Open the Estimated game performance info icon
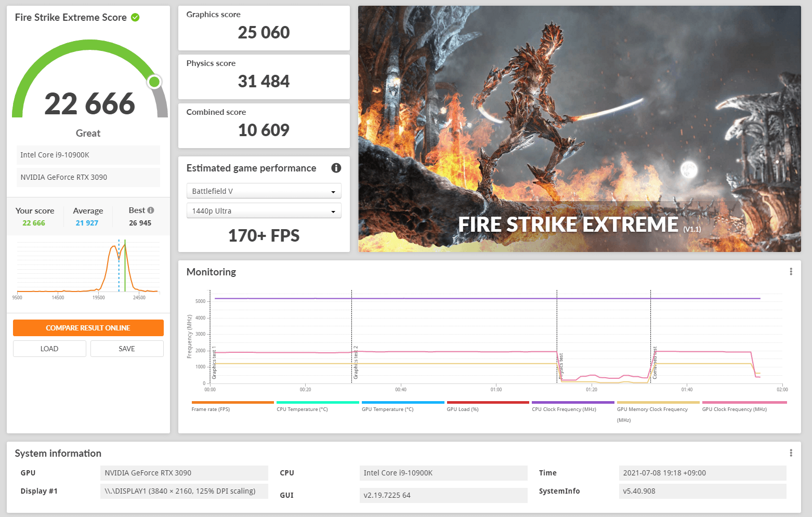The height and width of the screenshot is (517, 812). (336, 168)
